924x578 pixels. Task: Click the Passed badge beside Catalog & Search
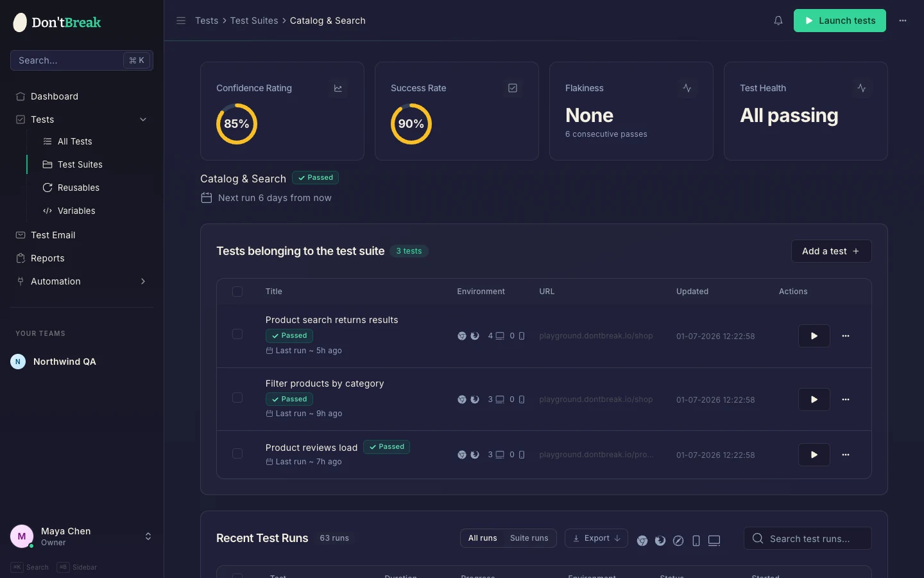point(315,178)
